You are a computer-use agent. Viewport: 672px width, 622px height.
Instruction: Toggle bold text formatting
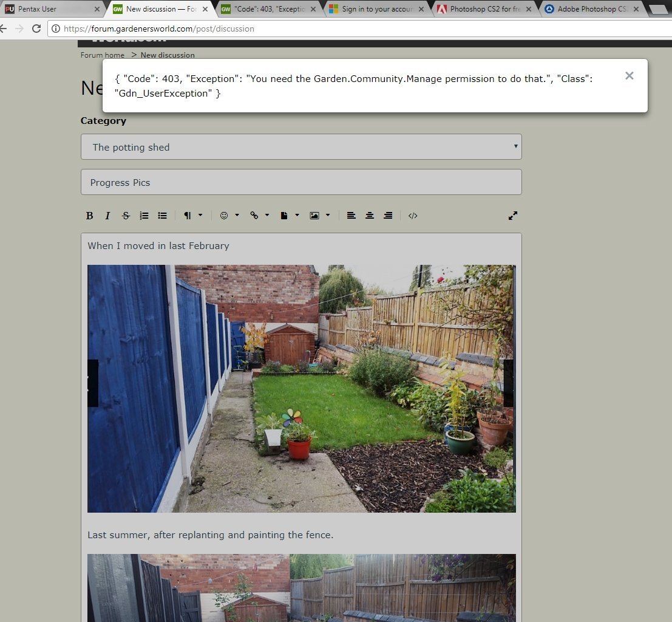tap(89, 216)
